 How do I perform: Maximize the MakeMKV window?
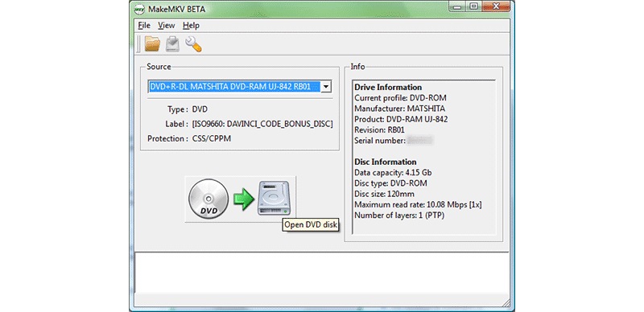pos(473,6)
